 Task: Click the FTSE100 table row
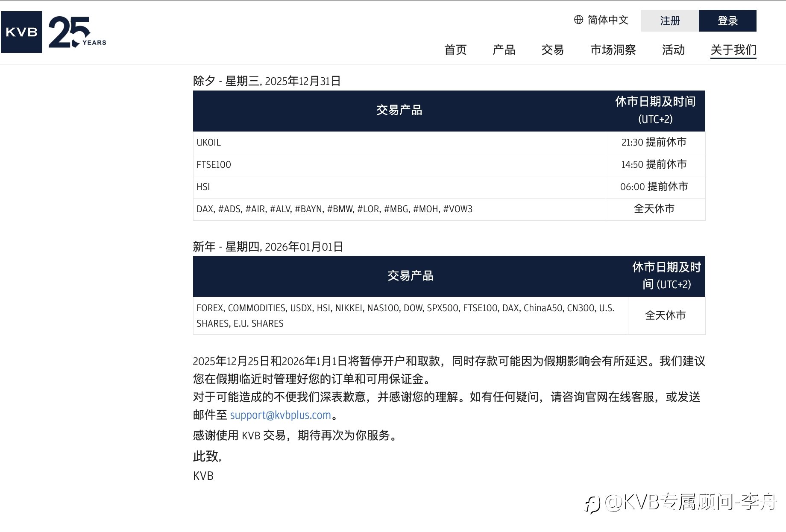point(449,165)
